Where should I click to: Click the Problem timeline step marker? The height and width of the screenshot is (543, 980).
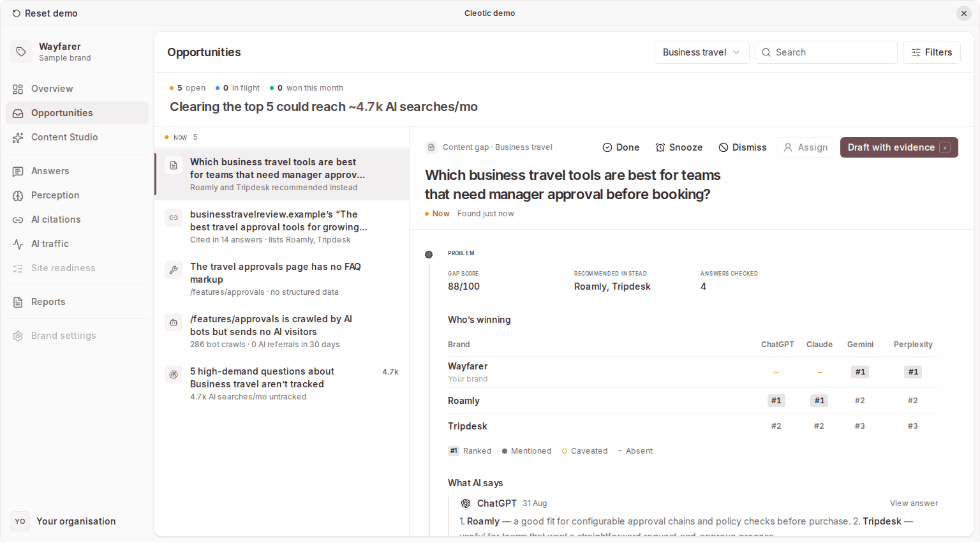click(429, 255)
